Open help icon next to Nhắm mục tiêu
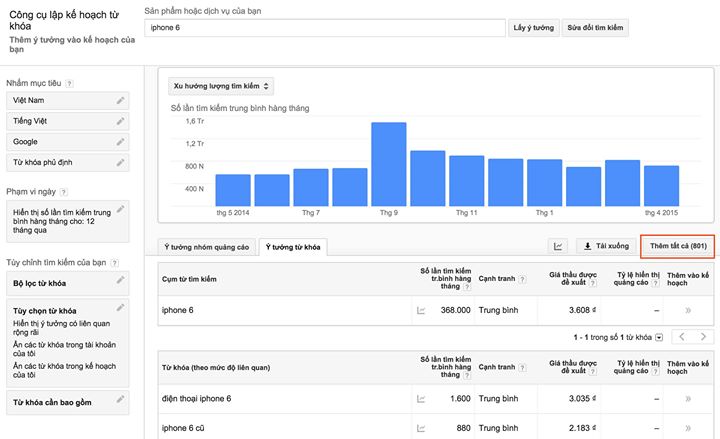This screenshot has height=439, width=720. click(69, 84)
